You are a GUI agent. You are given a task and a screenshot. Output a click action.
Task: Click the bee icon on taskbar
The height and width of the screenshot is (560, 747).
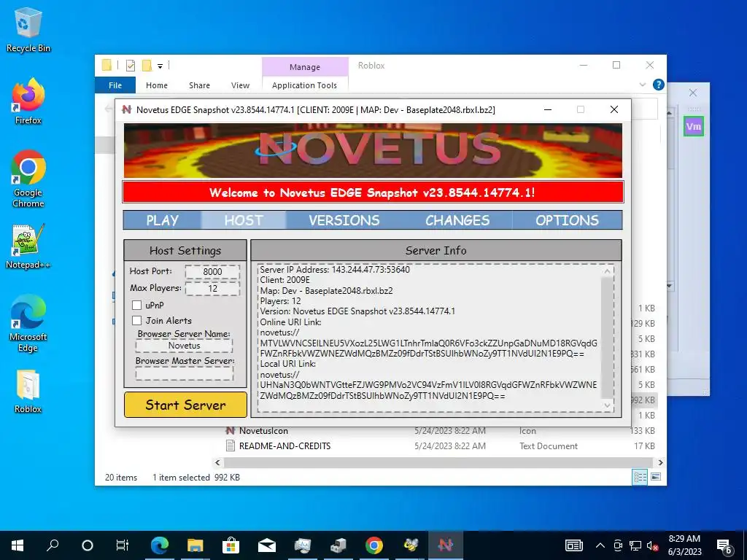click(410, 545)
